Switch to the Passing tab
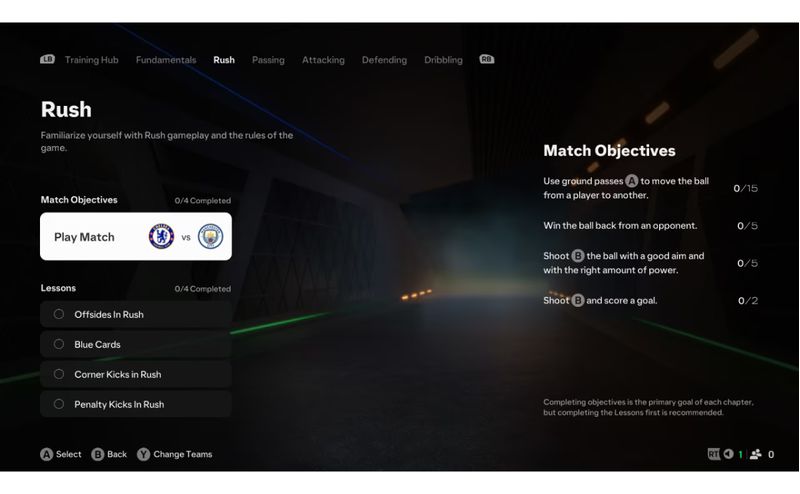Image resolution: width=800 pixels, height=494 pixels. 268,60
